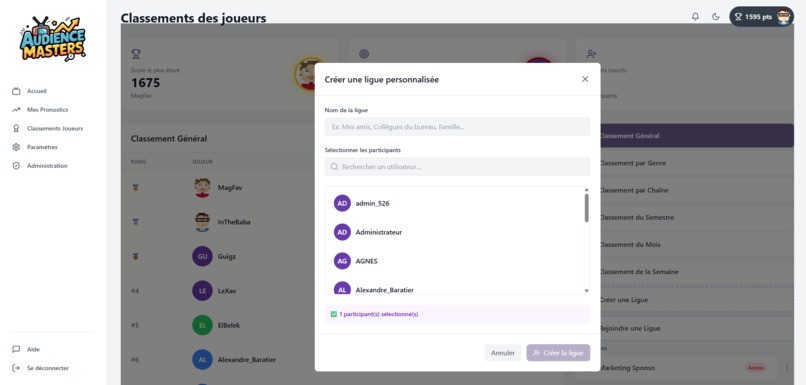Viewport: 806px width, 385px height.
Task: Select Classement Général tab
Action: [697, 136]
